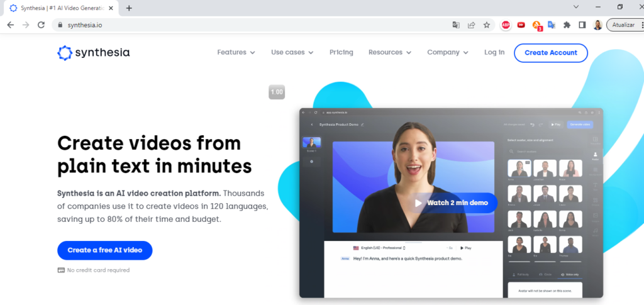This screenshot has height=305, width=644.
Task: Open the extensions puzzle menu
Action: tap(567, 25)
